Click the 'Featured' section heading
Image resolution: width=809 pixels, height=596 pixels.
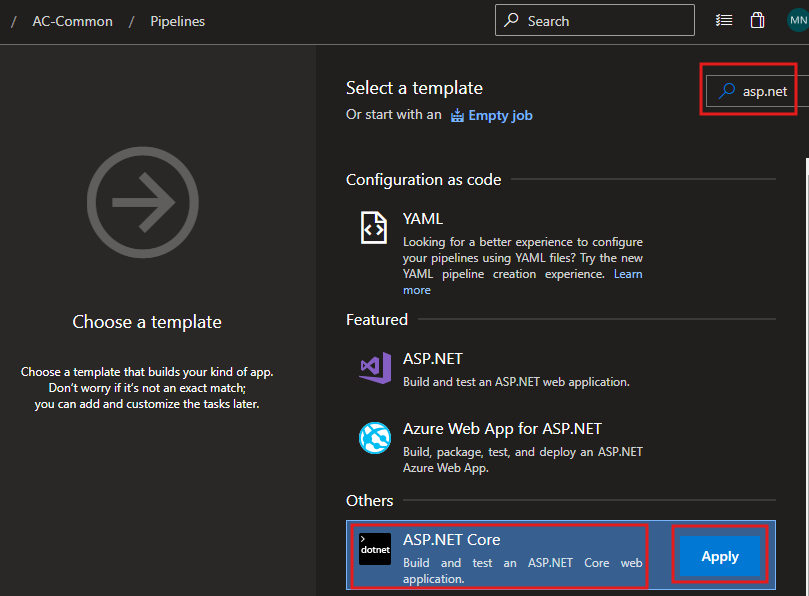pos(377,319)
